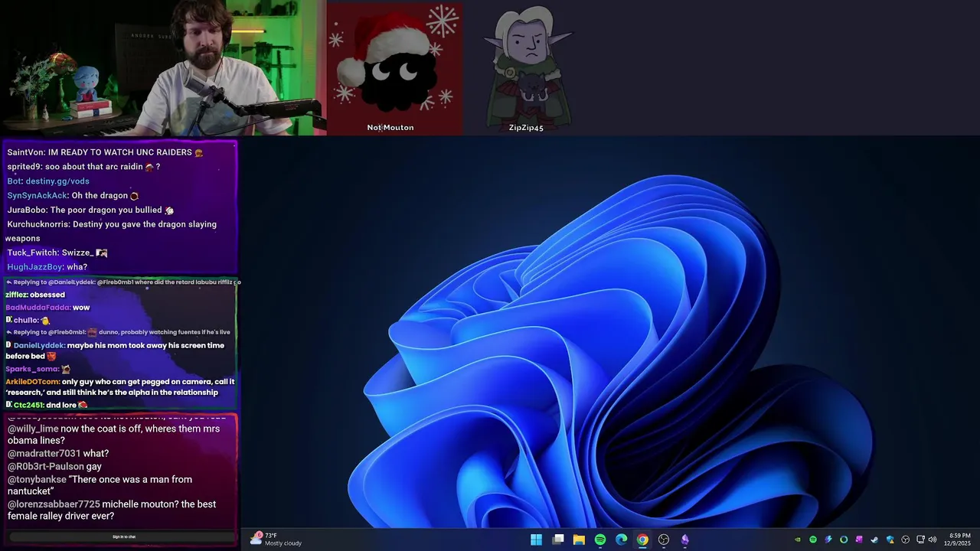
Task: Open network settings from tray icon
Action: pyautogui.click(x=920, y=540)
